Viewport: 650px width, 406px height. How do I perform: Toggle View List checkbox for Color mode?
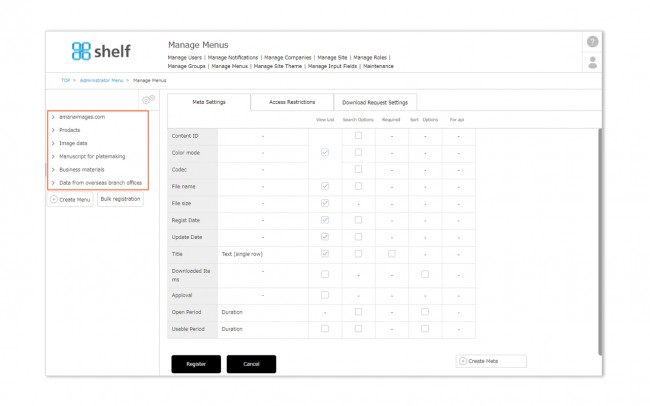(325, 152)
